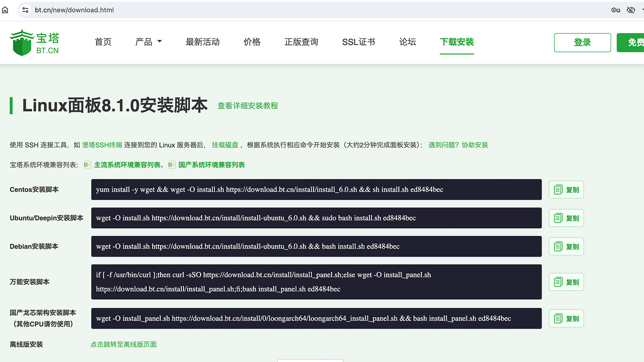The width and height of the screenshot is (644, 362).
Task: Click the Debian wget command text
Action: coord(248,247)
